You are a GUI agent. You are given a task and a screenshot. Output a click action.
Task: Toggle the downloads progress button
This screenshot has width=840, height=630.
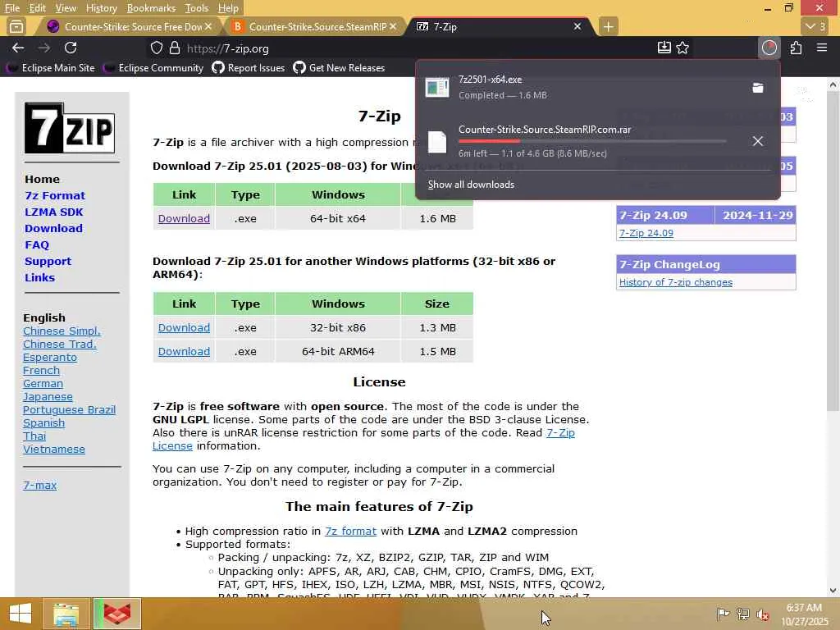(x=769, y=48)
